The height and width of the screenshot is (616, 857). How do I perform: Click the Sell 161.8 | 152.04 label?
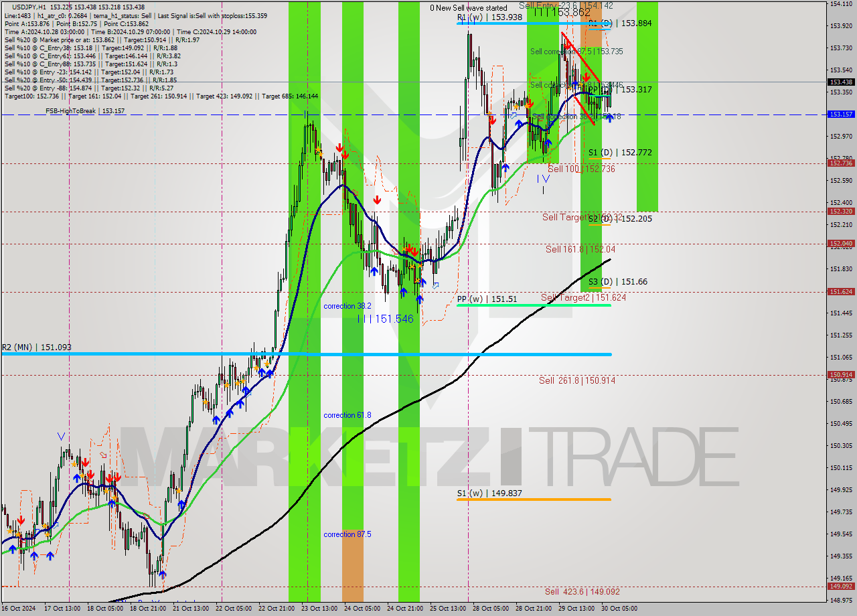[580, 249]
